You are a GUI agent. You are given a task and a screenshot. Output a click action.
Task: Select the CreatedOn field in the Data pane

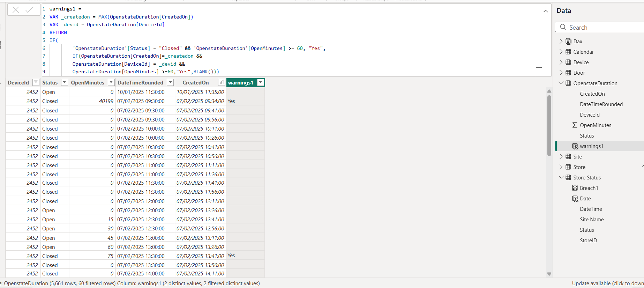tap(592, 94)
